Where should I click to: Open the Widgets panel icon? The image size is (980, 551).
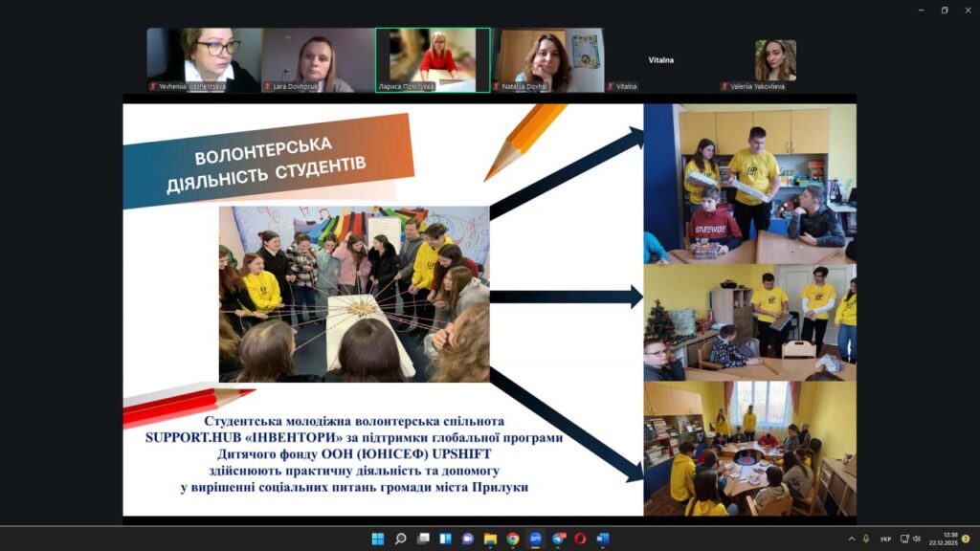[445, 539]
